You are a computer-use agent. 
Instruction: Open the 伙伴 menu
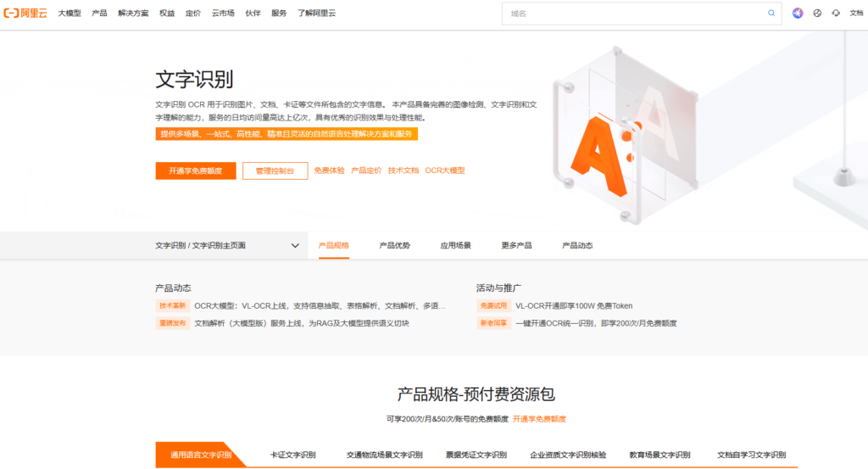(x=253, y=13)
